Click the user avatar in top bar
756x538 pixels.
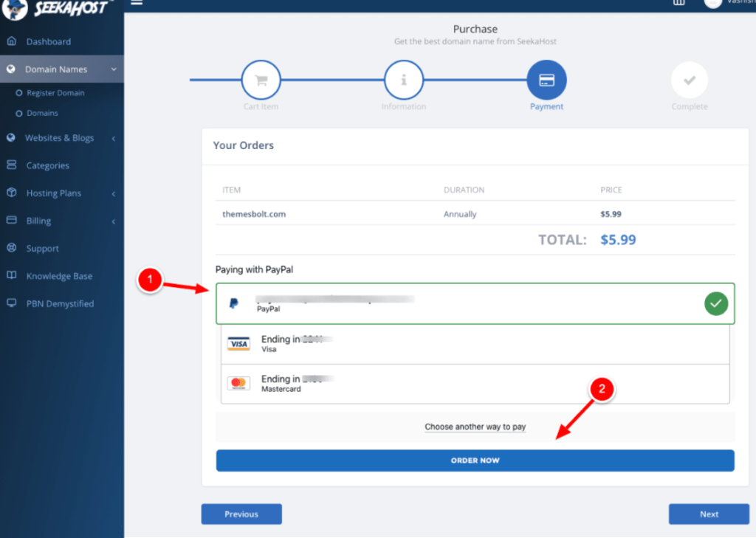712,3
